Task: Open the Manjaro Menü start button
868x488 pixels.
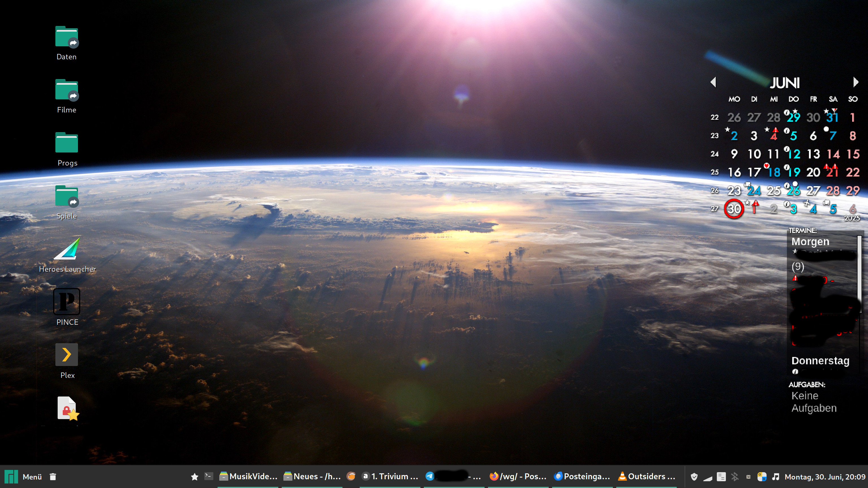Action: (x=23, y=477)
